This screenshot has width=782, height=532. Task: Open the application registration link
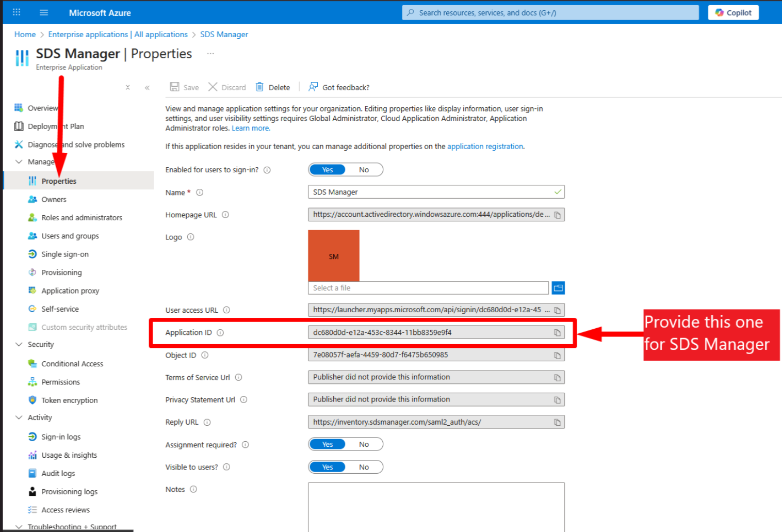485,146
